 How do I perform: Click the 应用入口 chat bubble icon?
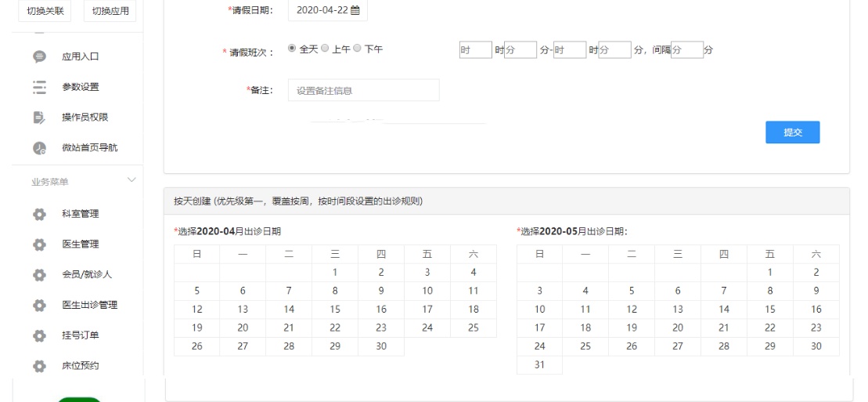39,56
